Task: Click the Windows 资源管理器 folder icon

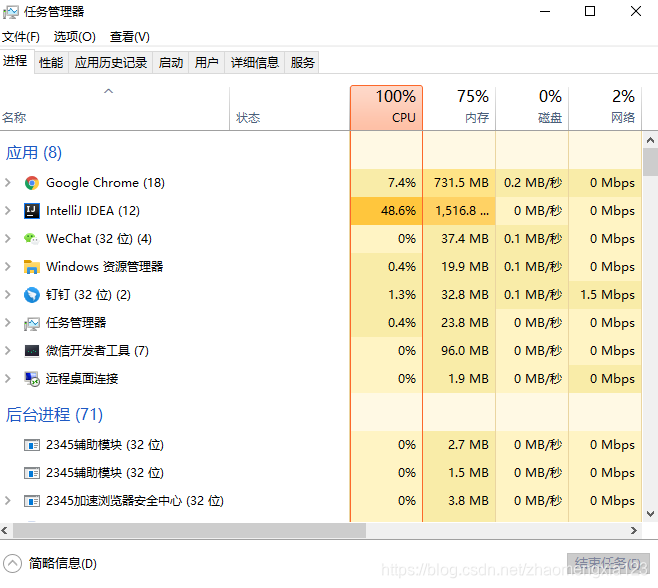Action: (31, 267)
